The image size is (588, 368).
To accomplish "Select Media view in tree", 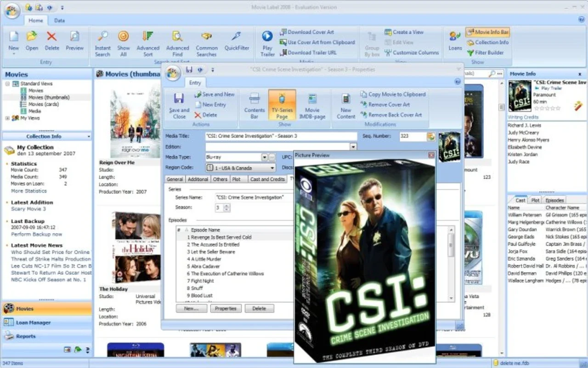I will click(x=31, y=111).
